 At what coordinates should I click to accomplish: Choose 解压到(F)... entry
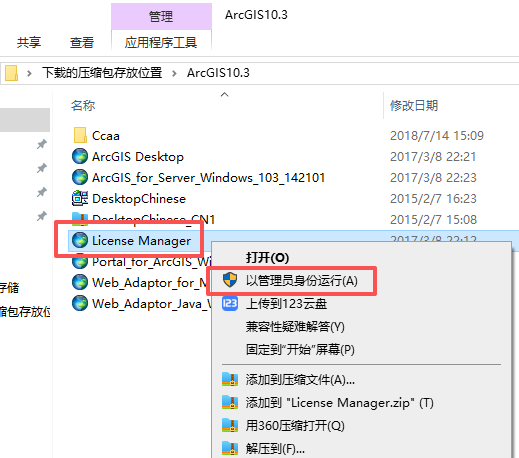click(275, 448)
